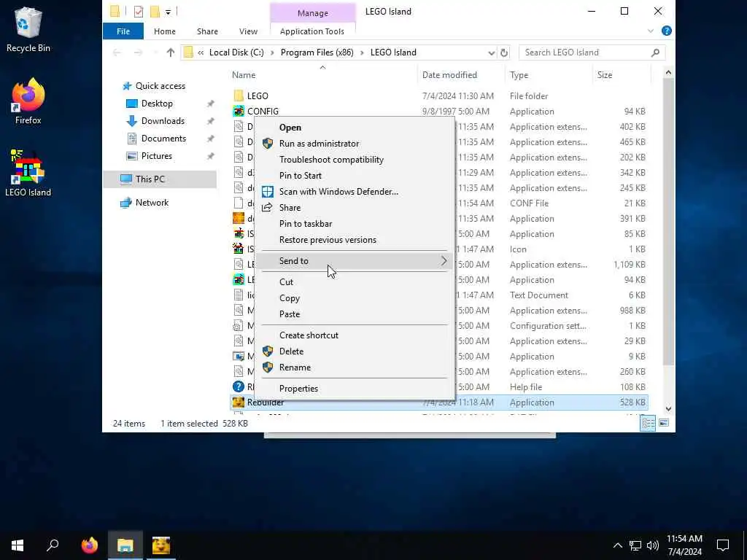
Task: Switch to the Share ribbon tab
Action: coord(207,31)
